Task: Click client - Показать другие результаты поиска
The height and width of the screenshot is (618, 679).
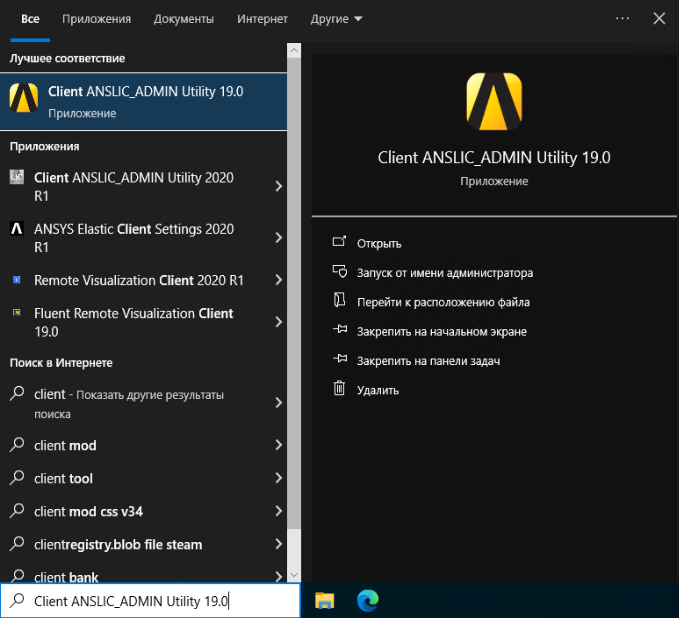Action: (x=143, y=403)
